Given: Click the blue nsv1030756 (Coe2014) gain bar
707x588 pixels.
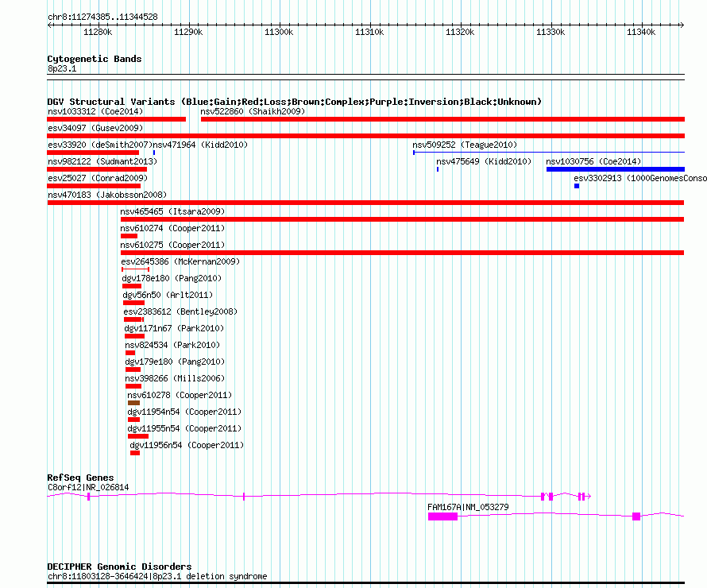Looking at the screenshot, I should pyautogui.click(x=615, y=169).
